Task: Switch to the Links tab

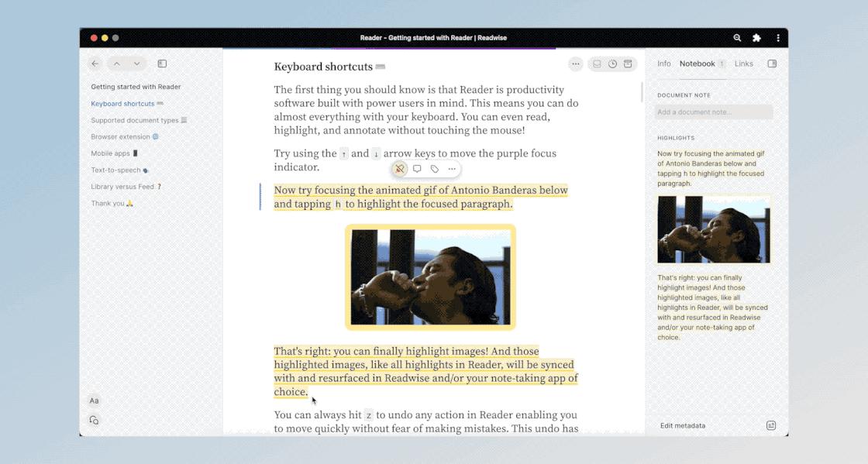Action: (x=743, y=64)
